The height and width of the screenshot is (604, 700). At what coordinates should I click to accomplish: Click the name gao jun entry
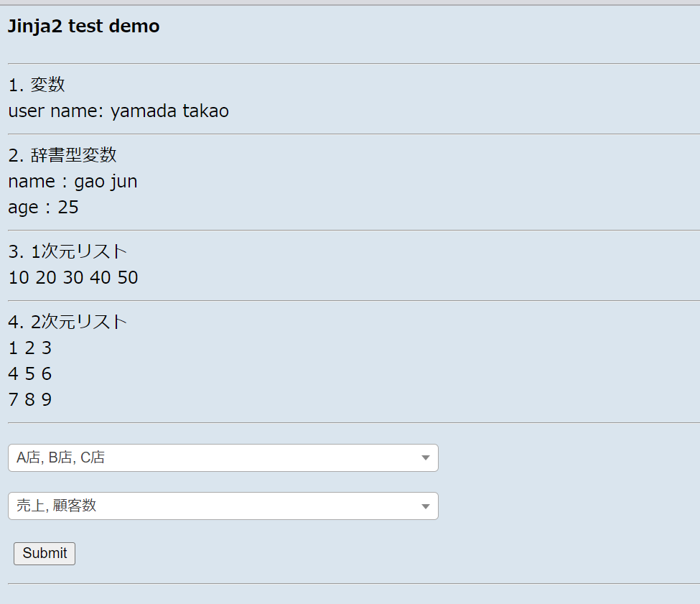click(72, 182)
